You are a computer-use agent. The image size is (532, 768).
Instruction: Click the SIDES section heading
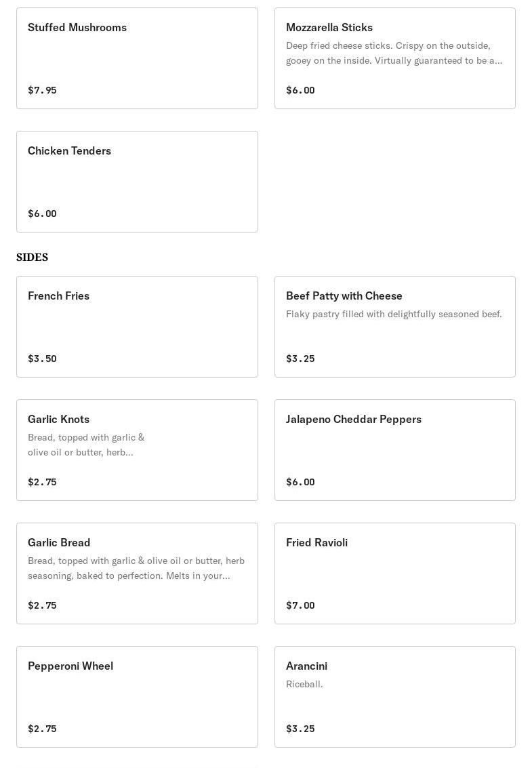click(33, 257)
